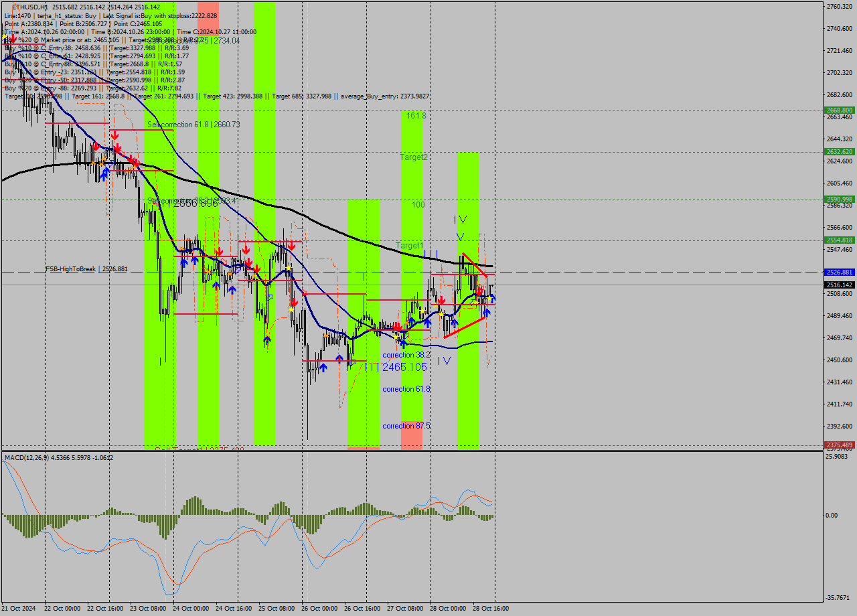This screenshot has width=857, height=616.
Task: Click the 26 Oct 00:00 time label
Action: (x=319, y=609)
